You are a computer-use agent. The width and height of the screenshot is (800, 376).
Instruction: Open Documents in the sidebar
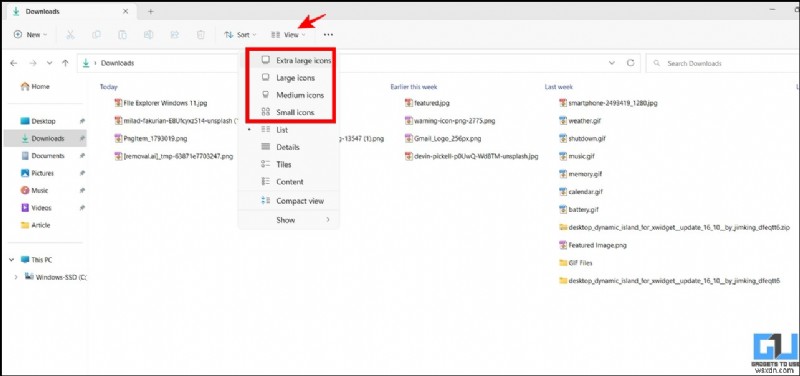42,156
